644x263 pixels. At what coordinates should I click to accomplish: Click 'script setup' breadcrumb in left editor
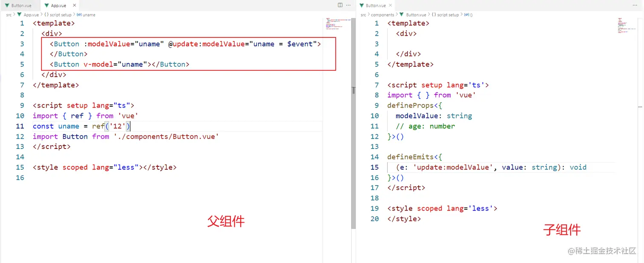click(61, 14)
